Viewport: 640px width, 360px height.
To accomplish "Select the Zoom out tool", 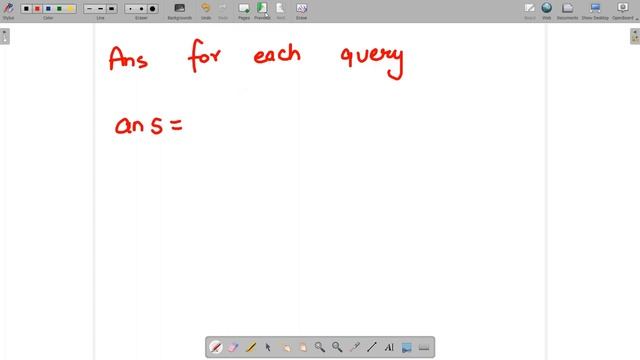I will tap(337, 347).
